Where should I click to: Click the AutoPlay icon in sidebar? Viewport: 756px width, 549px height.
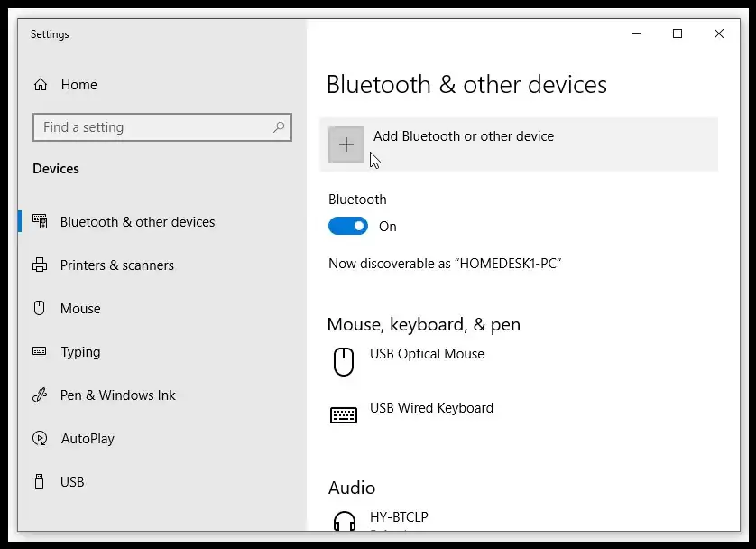click(x=40, y=439)
